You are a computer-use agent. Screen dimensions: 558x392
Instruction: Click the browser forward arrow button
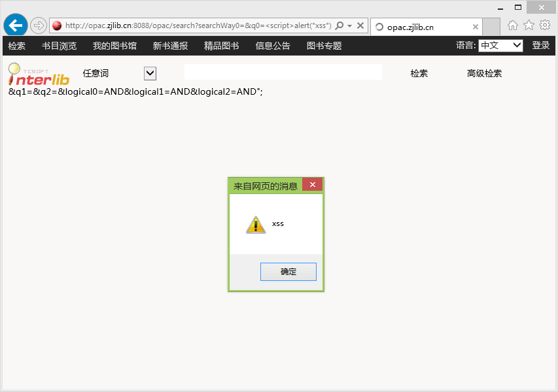coord(38,25)
